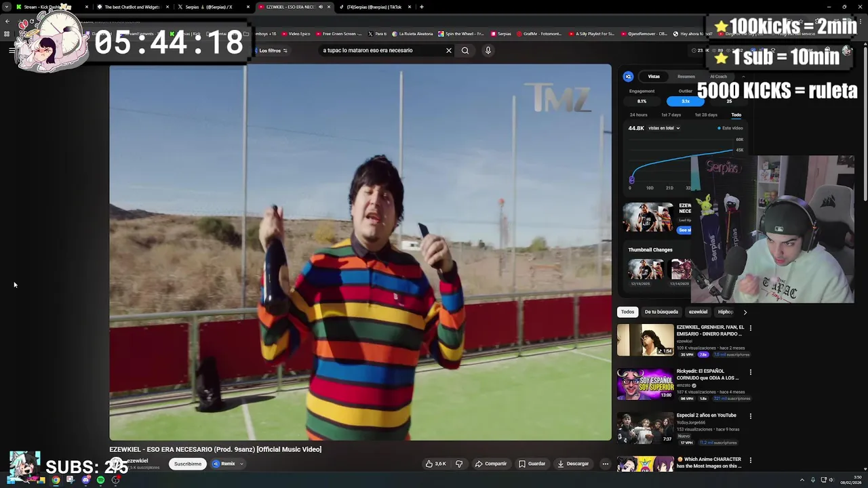
Task: Mute the audio icon on the EZEWKIEL tab
Action: point(320,7)
